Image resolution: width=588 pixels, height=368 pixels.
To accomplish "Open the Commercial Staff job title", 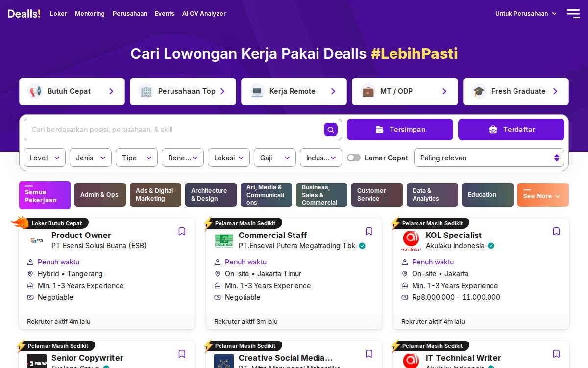I will pyautogui.click(x=273, y=235).
